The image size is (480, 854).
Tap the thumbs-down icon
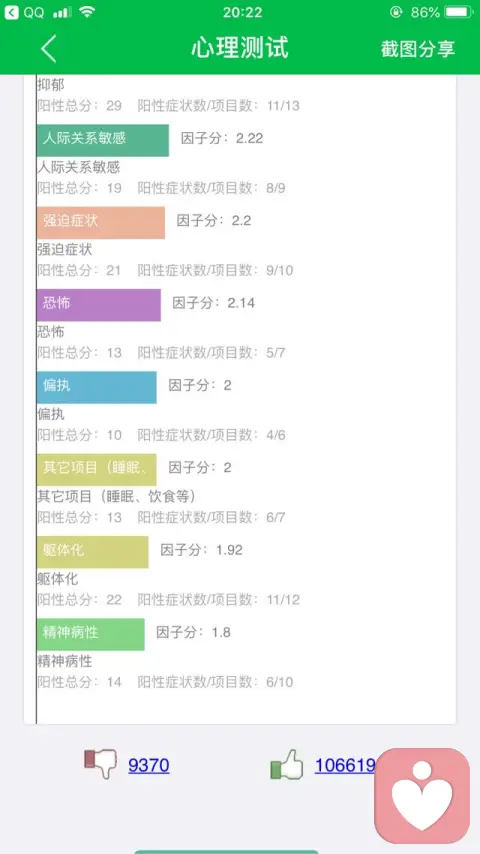pos(100,763)
